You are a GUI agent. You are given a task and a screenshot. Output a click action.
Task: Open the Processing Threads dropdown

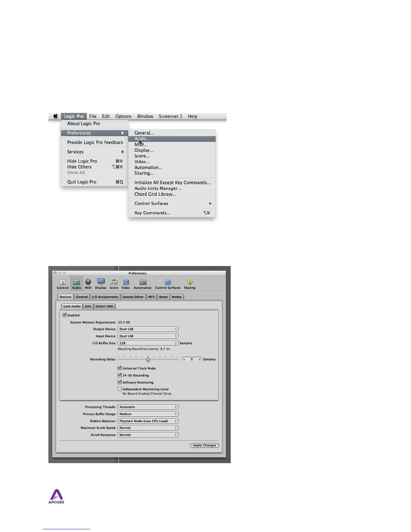pos(148,407)
